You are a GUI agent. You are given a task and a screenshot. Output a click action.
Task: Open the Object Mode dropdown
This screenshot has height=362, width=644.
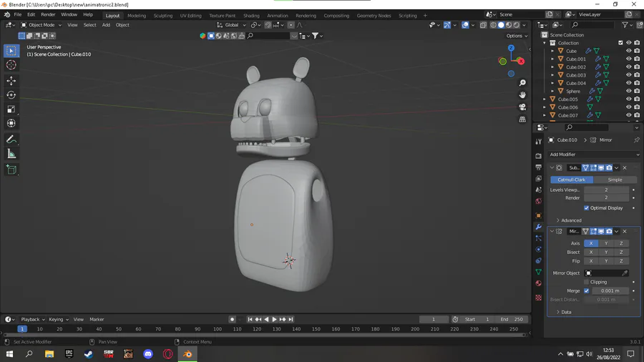pyautogui.click(x=41, y=25)
